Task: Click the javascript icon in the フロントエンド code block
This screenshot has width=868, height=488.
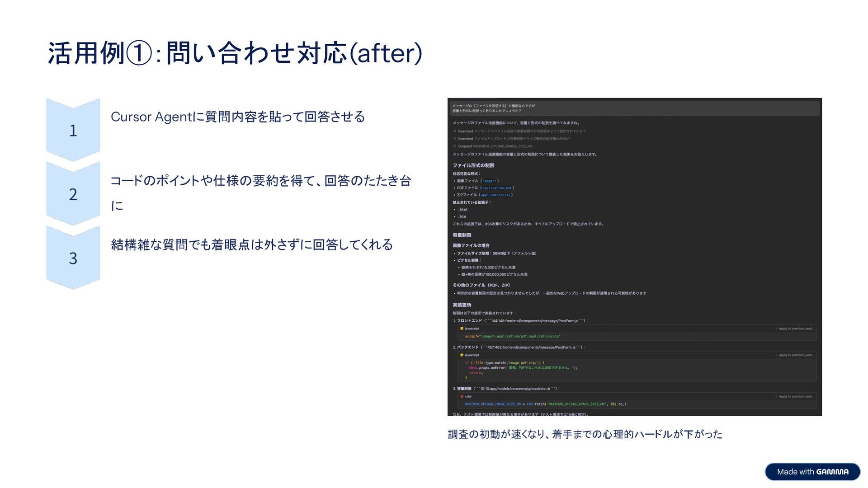Action: (x=462, y=328)
